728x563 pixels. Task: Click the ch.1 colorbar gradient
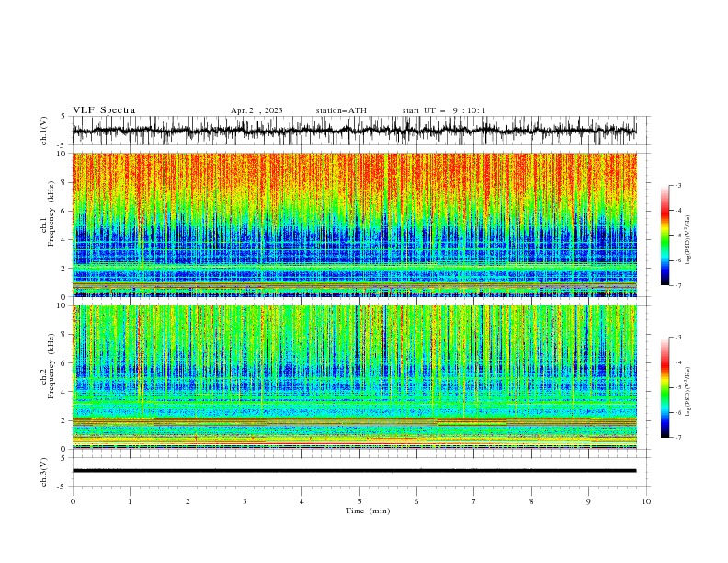click(x=665, y=236)
